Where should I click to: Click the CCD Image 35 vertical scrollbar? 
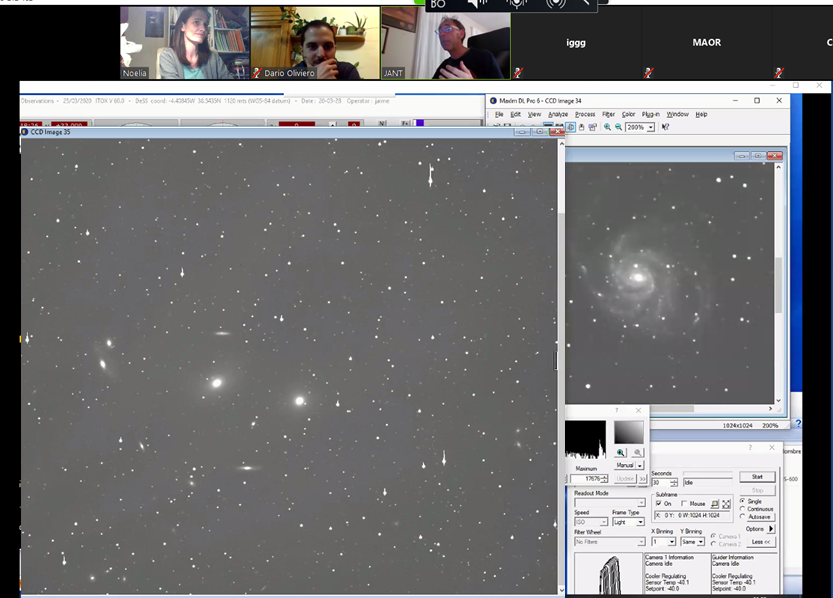[561, 366]
